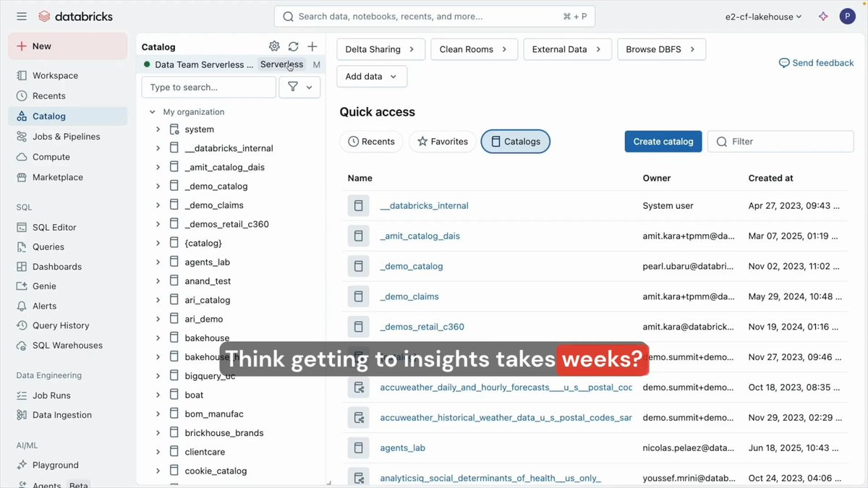Expand the bom_manufac tree node
This screenshot has height=488, width=868.
point(158,414)
